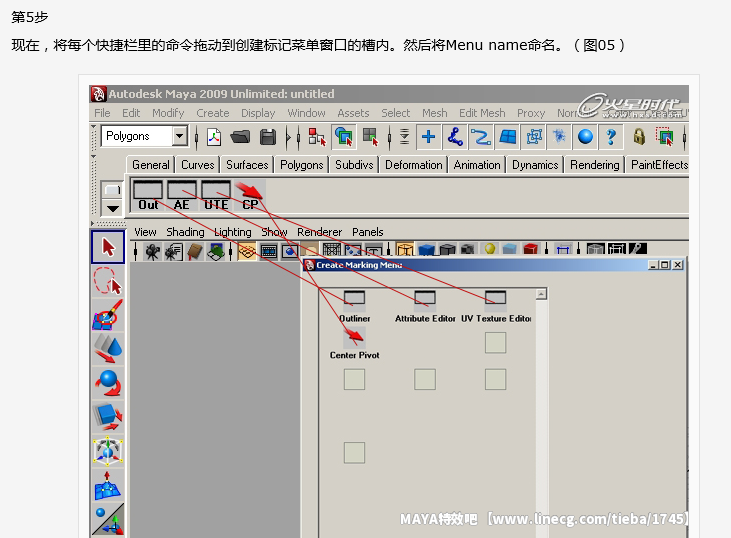Select the Scale tool
This screenshot has width=731, height=538.
pyautogui.click(x=108, y=417)
